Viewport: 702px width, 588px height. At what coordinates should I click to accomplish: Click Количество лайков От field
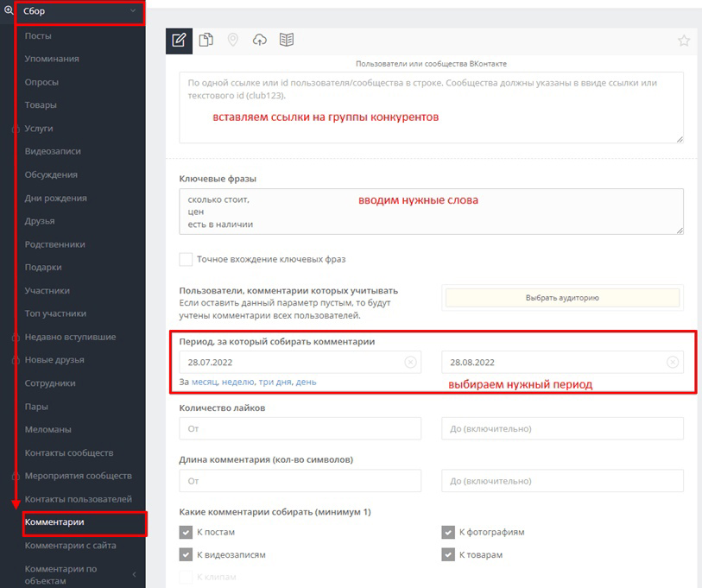click(x=300, y=428)
